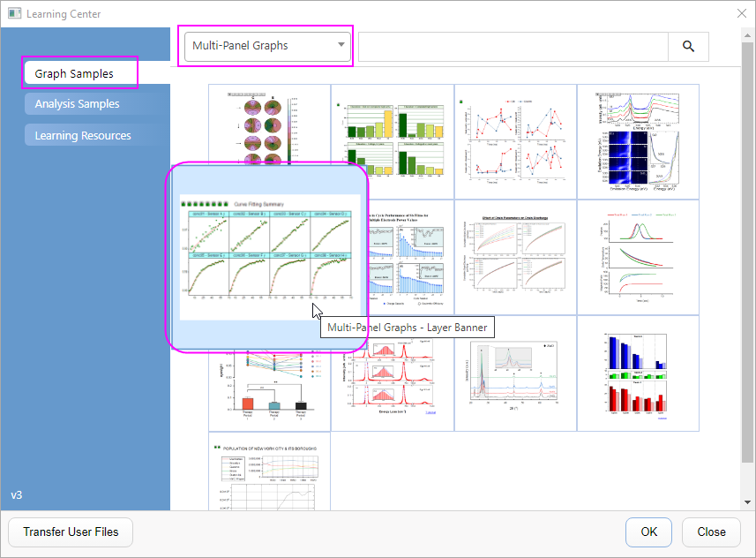Image resolution: width=756 pixels, height=558 pixels.
Task: Switch to the Analysis Samples tab
Action: (x=79, y=103)
